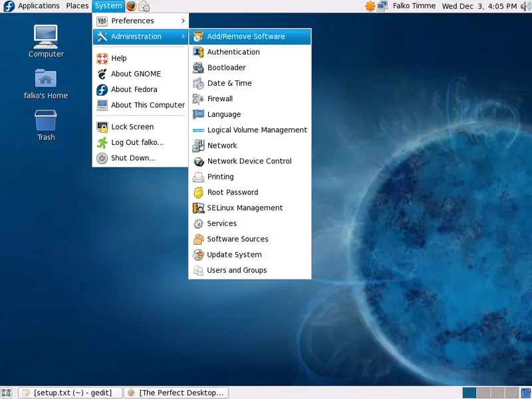Viewport: 532px width, 399px height.
Task: Click the Fedora logo in the top panel
Action: (x=9, y=6)
